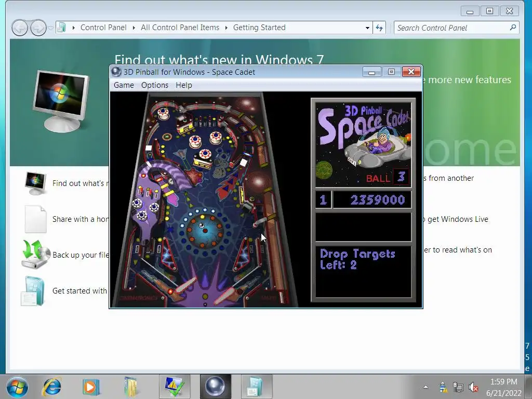Click the Pinball title bar ball icon
The height and width of the screenshot is (399, 532).
click(x=116, y=72)
